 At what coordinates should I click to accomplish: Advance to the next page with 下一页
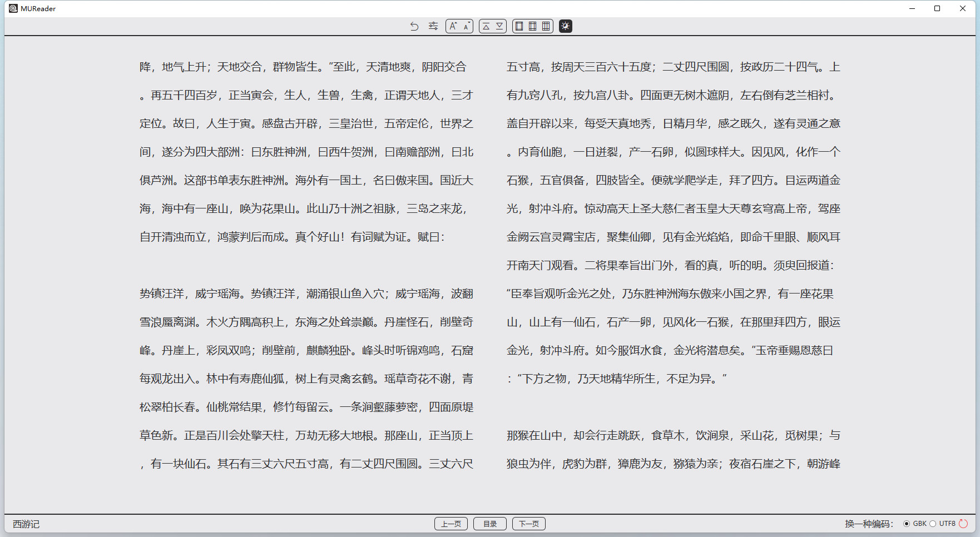click(528, 523)
